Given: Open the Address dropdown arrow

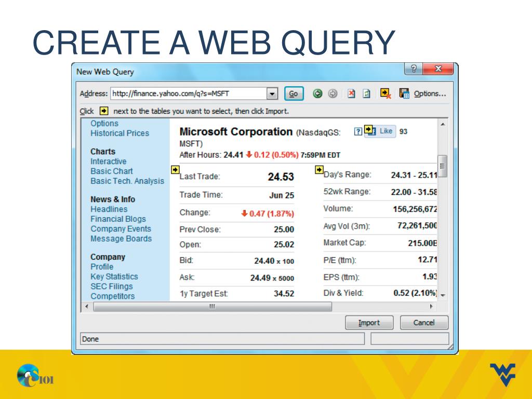Looking at the screenshot, I should pos(272,94).
